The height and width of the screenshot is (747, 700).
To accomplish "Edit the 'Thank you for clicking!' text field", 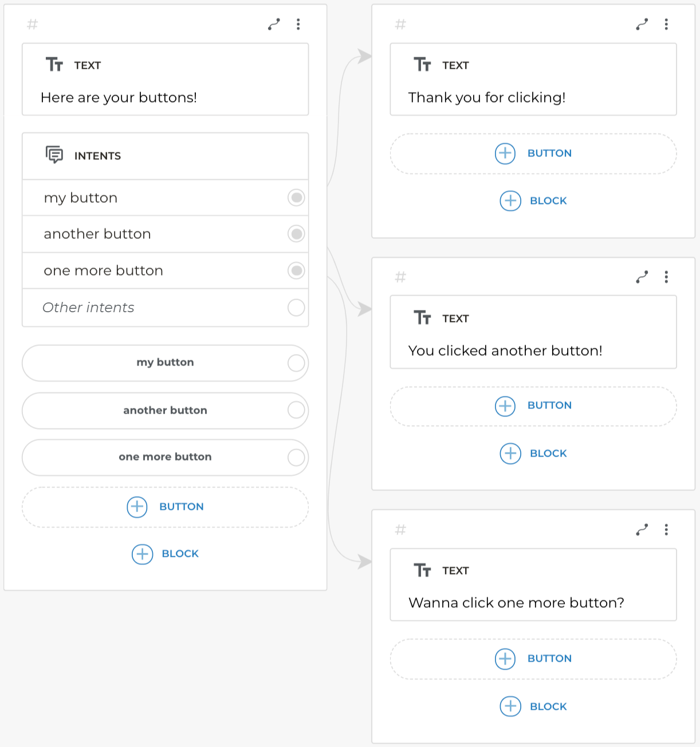I will pos(487,97).
